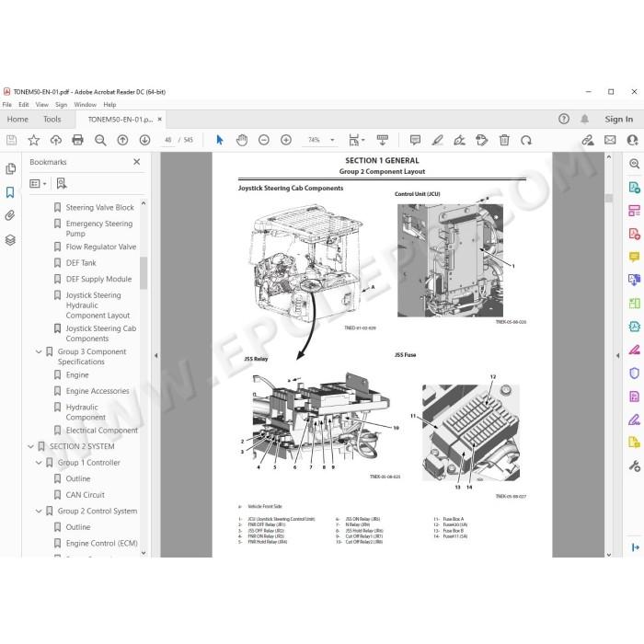Delete page with trash icon
Screen dimensions: 644x644
(x=504, y=140)
